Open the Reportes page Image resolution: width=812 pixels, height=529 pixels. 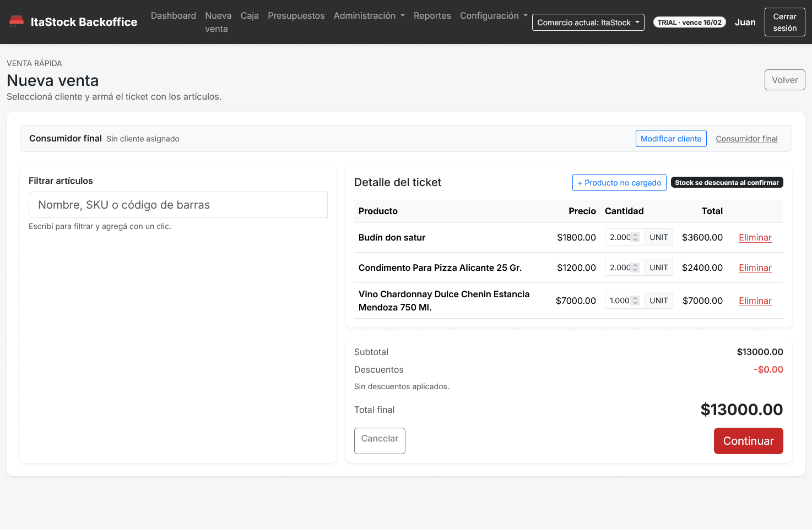pyautogui.click(x=432, y=15)
